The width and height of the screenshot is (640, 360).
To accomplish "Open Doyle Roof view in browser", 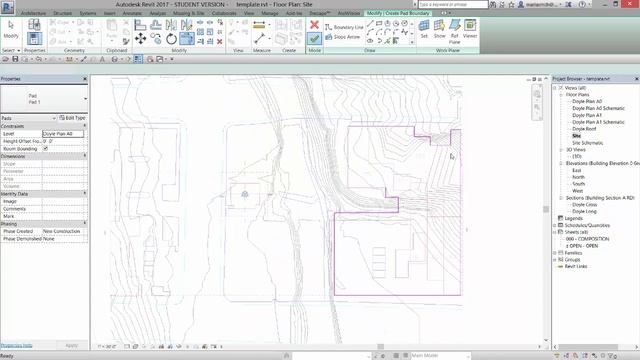I will pyautogui.click(x=584, y=129).
